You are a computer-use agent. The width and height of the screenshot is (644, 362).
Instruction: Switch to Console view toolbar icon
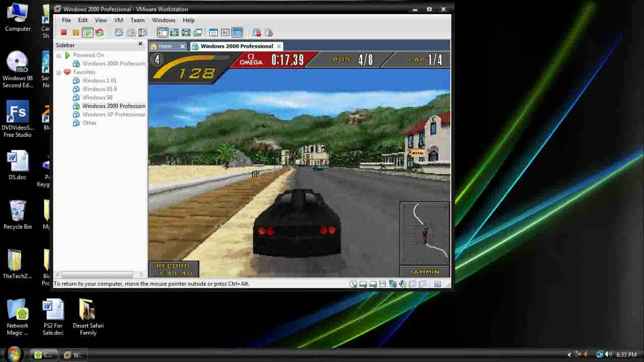tap(237, 33)
